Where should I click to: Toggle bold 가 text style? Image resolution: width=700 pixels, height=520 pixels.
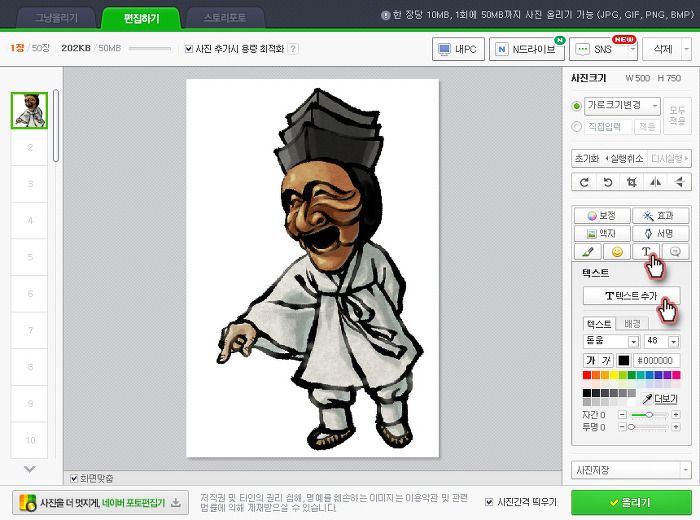pos(591,361)
